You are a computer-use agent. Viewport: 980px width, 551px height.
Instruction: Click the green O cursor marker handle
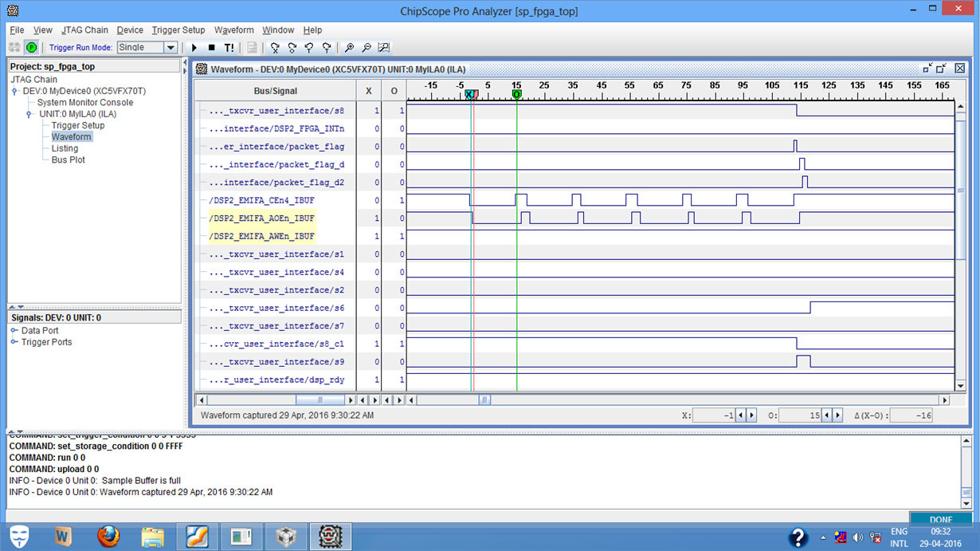pyautogui.click(x=516, y=94)
